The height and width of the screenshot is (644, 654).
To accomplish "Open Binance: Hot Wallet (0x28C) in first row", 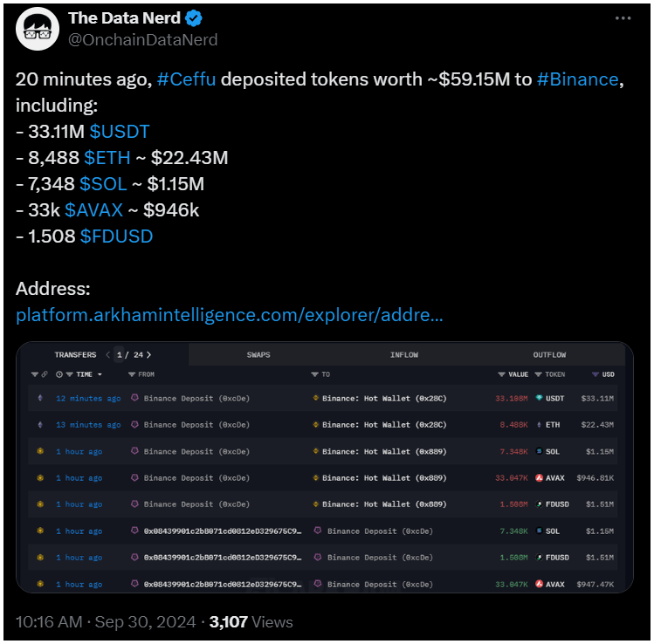I will [x=383, y=398].
